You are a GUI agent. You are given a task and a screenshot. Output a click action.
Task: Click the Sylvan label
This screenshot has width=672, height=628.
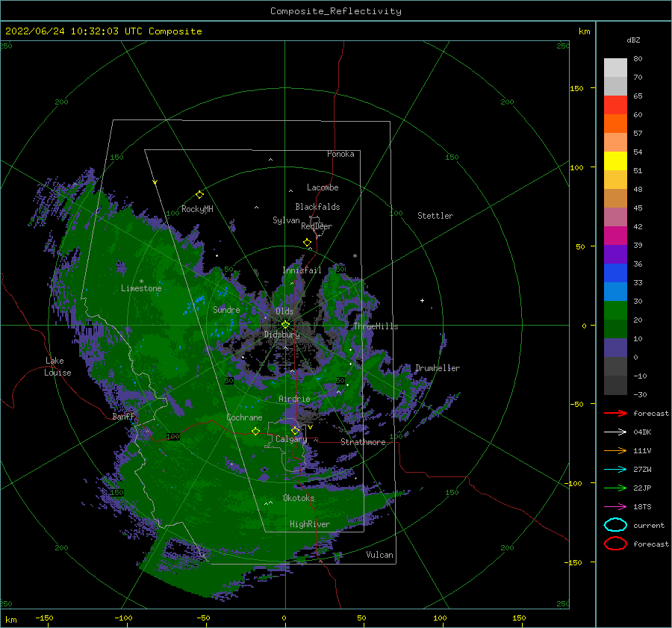pyautogui.click(x=286, y=220)
